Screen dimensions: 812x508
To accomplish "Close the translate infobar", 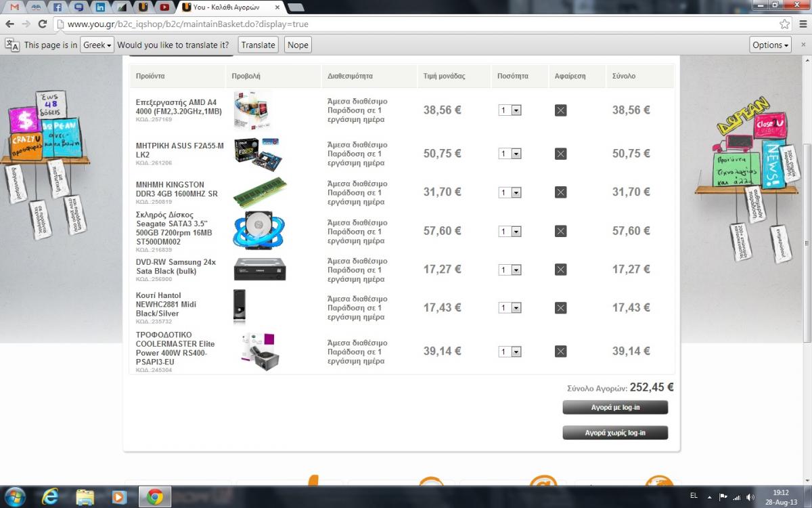I will coord(802,45).
